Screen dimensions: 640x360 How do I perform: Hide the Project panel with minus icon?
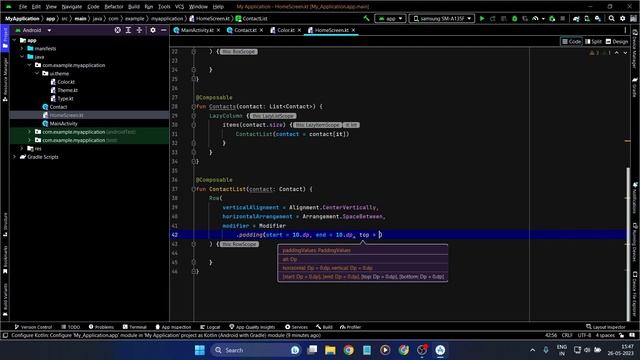click(x=164, y=30)
